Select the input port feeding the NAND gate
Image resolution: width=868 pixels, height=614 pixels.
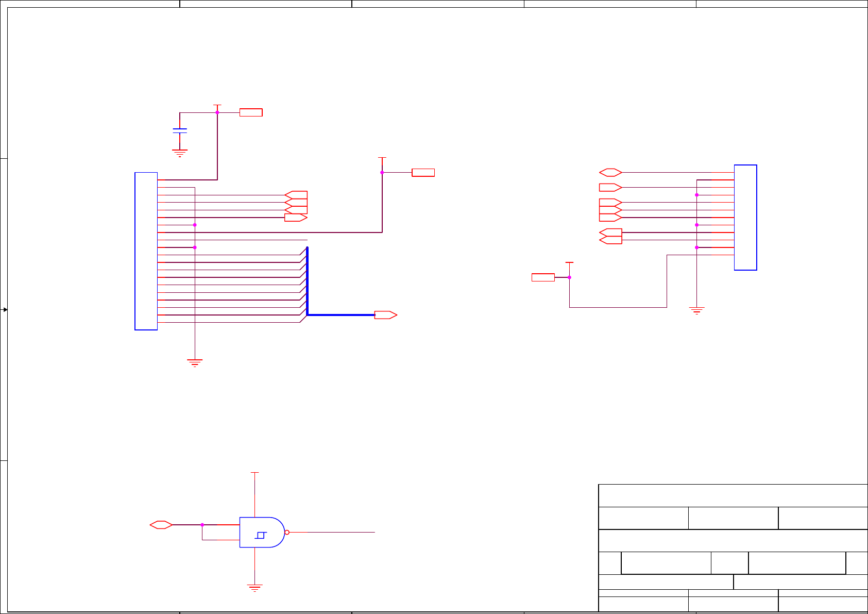(161, 525)
